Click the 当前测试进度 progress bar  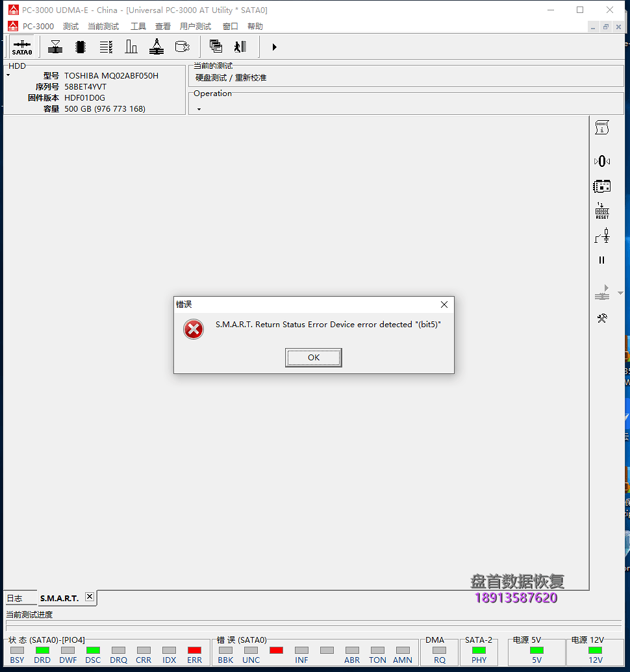pos(314,625)
